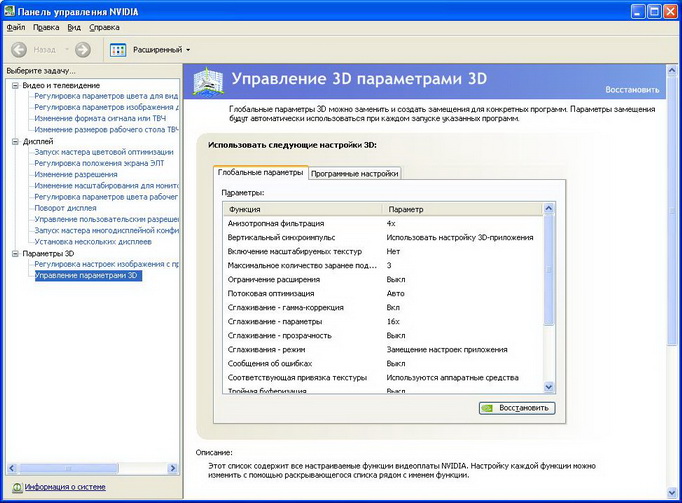Click the Back (Назад) arrow icon
This screenshot has height=503, width=682.
[19, 50]
